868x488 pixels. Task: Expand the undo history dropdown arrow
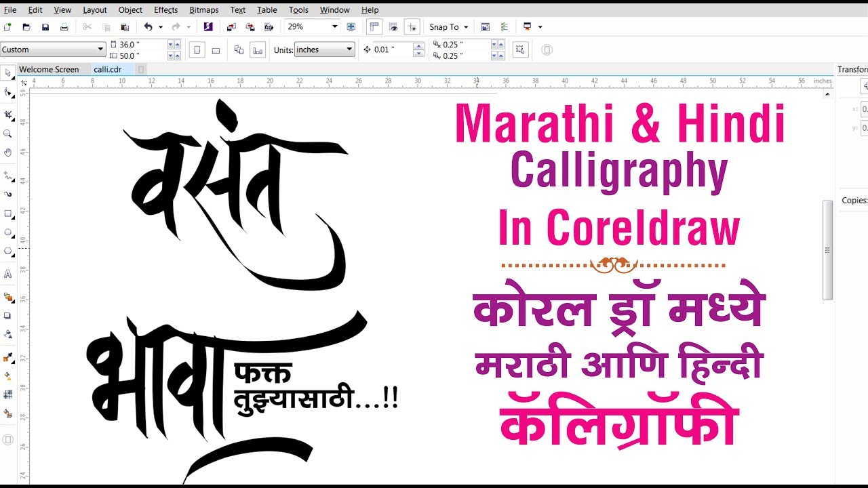point(161,27)
